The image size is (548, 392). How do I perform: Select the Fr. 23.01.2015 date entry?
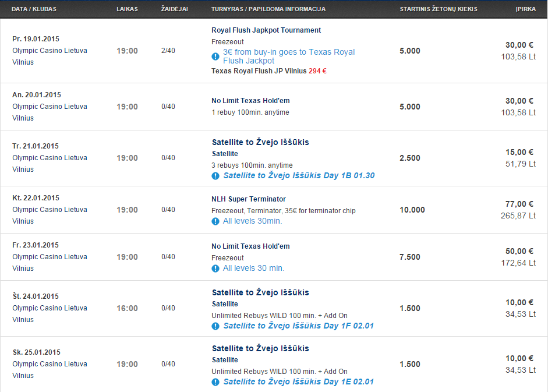pyautogui.click(x=36, y=245)
